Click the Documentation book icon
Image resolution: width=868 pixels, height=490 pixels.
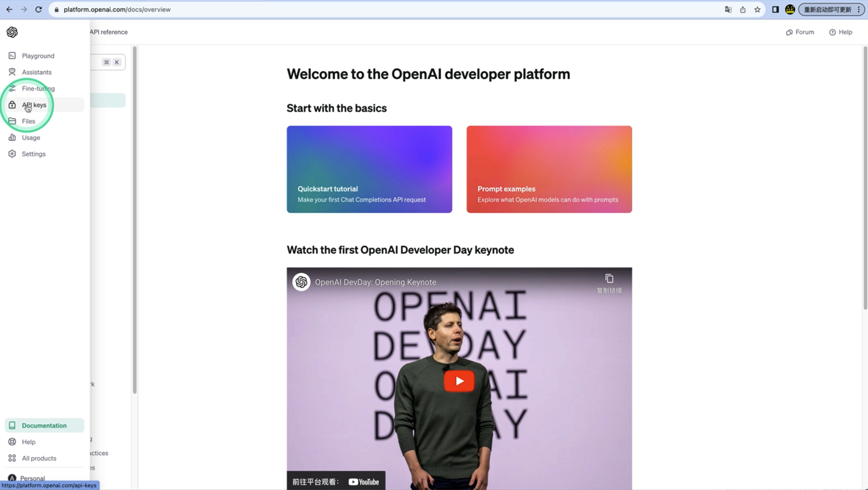(12, 425)
